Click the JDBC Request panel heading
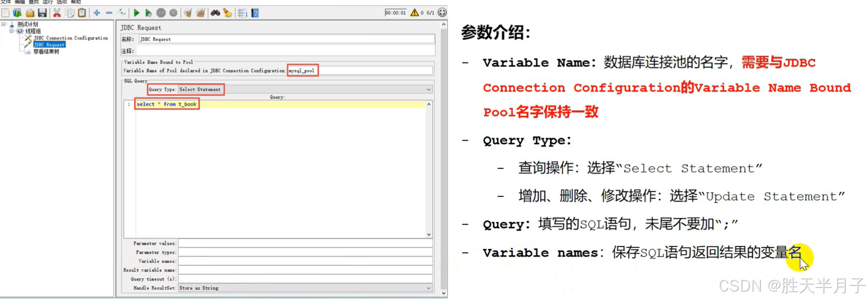This screenshot has width=868, height=301. (x=141, y=27)
